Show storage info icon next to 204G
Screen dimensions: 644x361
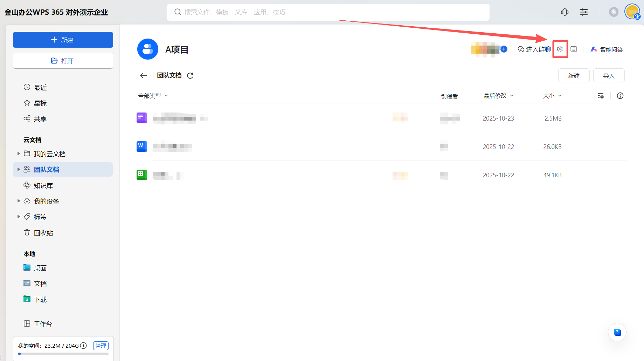coord(83,346)
